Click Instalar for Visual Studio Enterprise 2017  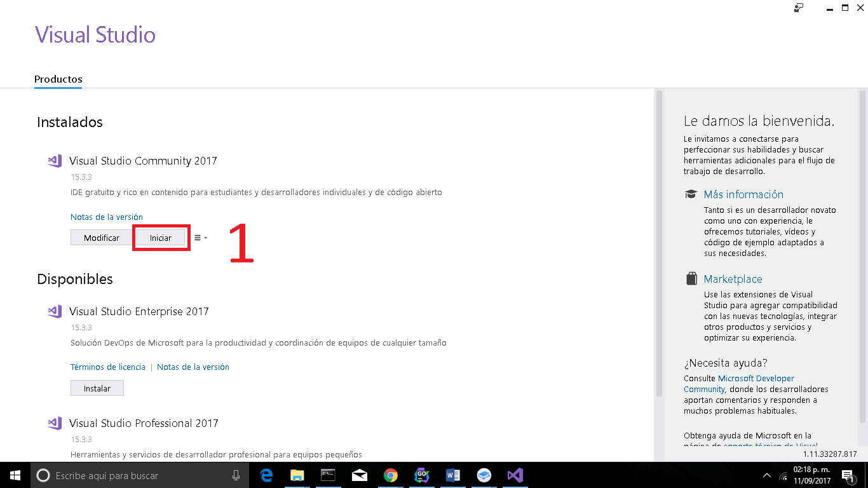click(97, 388)
